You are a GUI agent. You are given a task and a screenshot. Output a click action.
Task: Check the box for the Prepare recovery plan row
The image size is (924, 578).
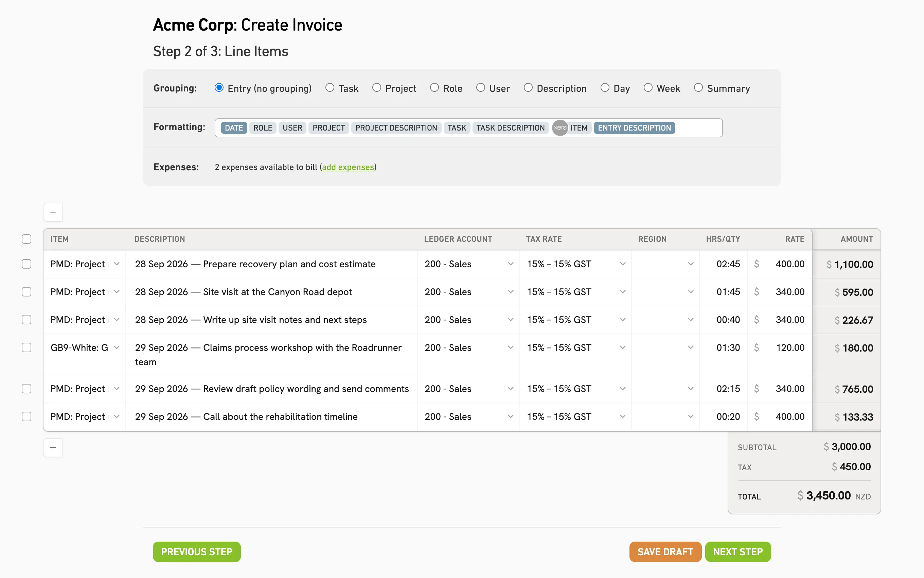[26, 264]
